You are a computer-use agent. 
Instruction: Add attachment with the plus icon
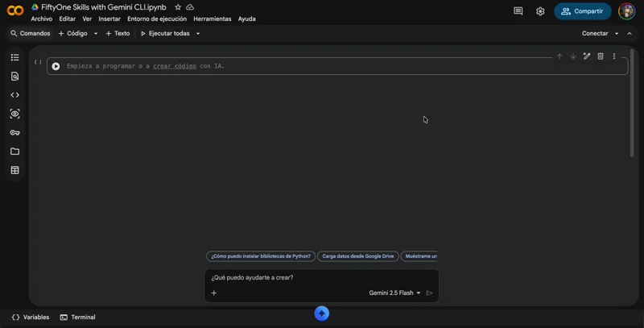pyautogui.click(x=214, y=293)
